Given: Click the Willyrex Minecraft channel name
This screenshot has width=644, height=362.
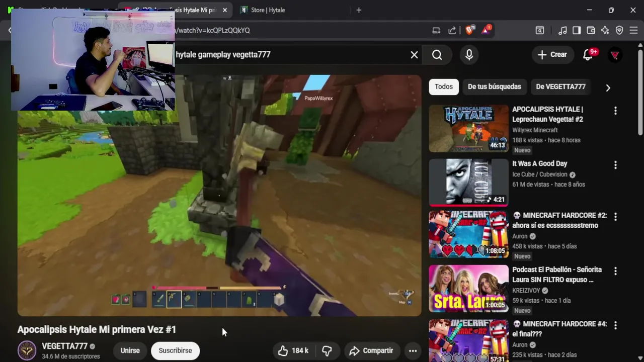Looking at the screenshot, I should pyautogui.click(x=535, y=130).
